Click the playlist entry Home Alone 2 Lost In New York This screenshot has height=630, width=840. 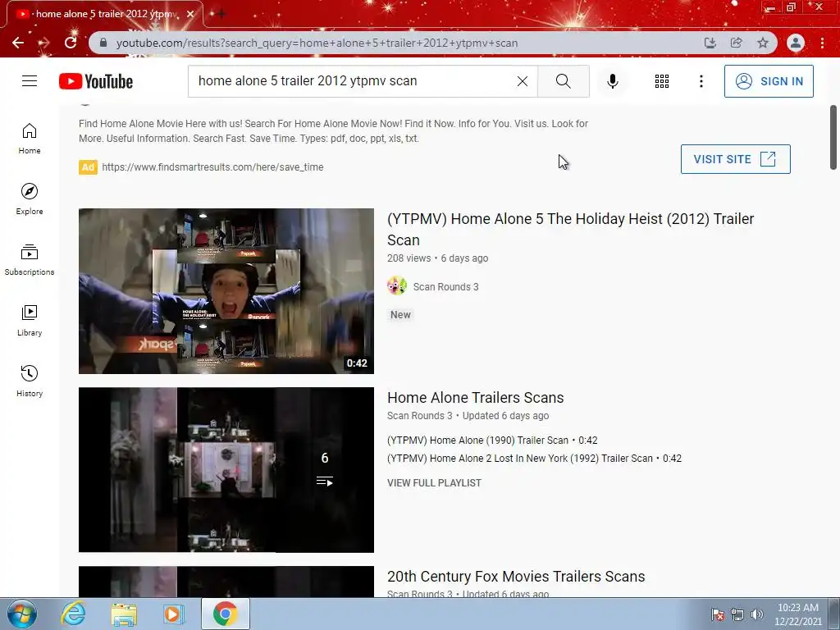[534, 459]
